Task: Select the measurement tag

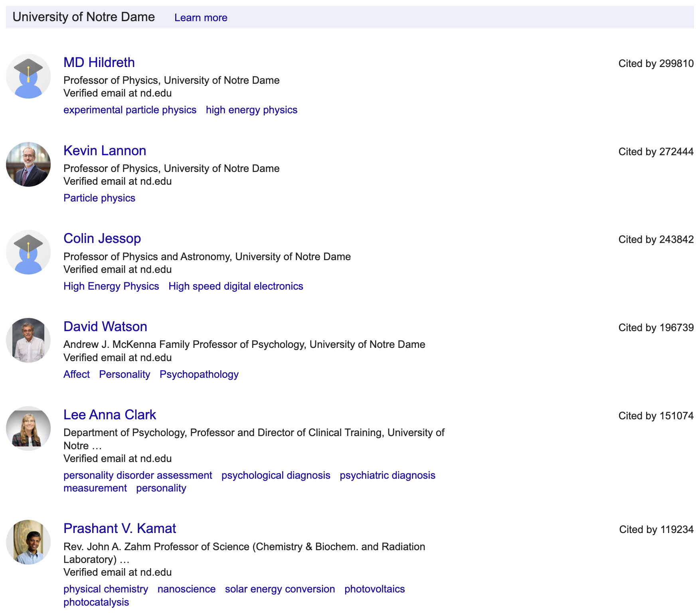Action: pos(95,488)
